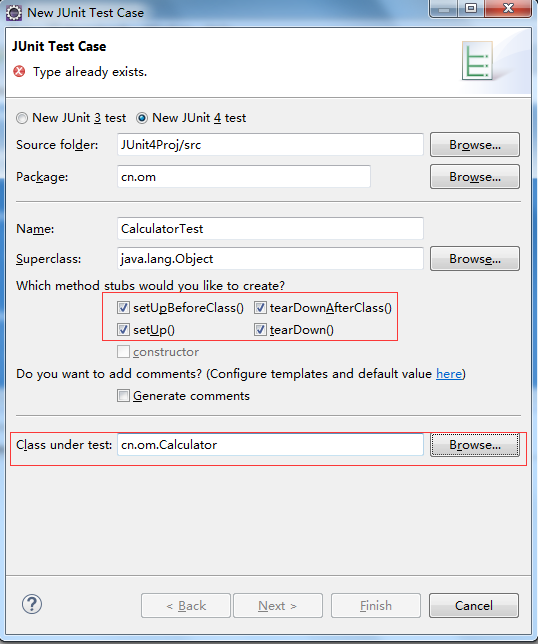This screenshot has width=538, height=644.
Task: Click the 'JUnit Test Case' heading
Action: (59, 46)
